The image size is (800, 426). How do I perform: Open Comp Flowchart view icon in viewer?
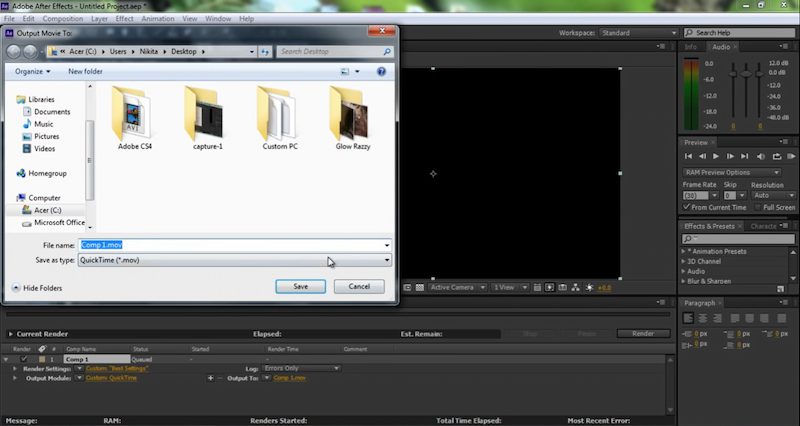pyautogui.click(x=576, y=288)
